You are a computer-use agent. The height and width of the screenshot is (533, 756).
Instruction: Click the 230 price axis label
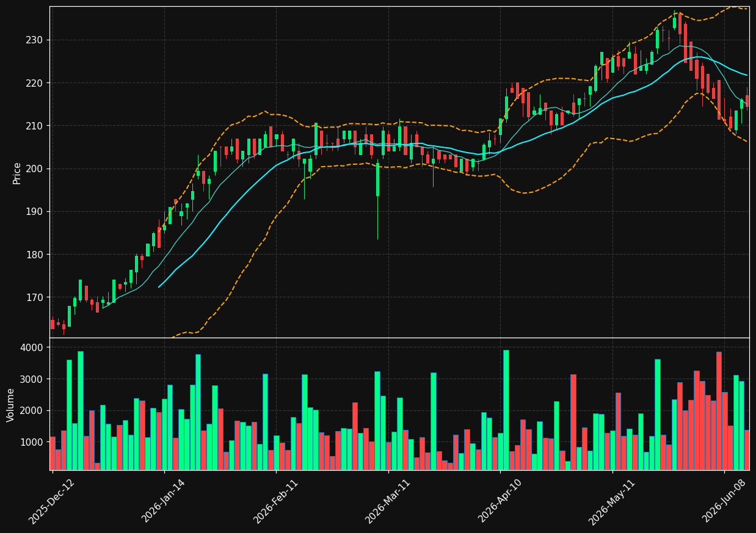tap(35, 40)
